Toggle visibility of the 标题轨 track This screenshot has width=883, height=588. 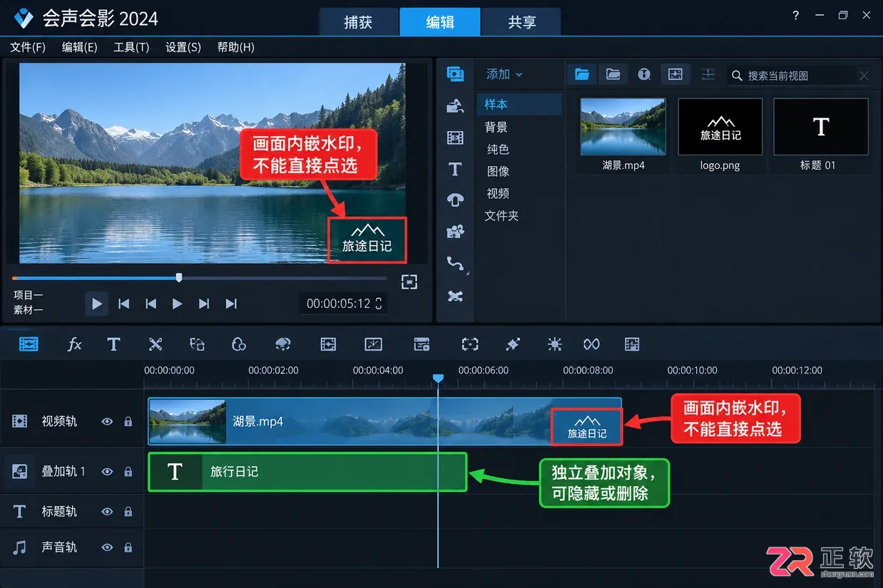click(x=107, y=512)
